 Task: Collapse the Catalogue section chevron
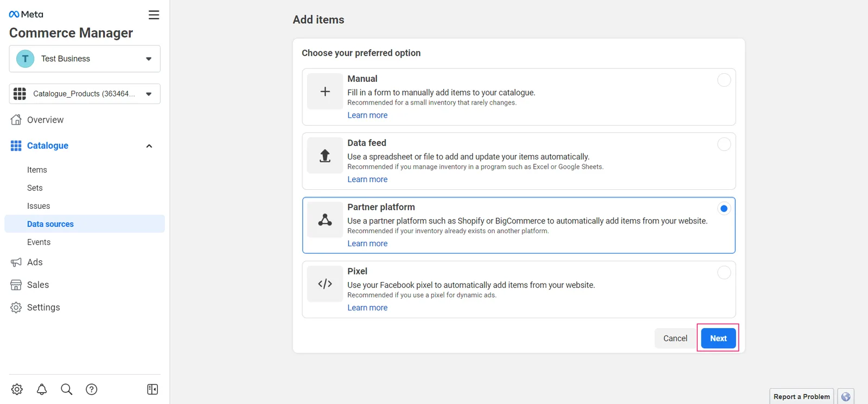click(149, 146)
